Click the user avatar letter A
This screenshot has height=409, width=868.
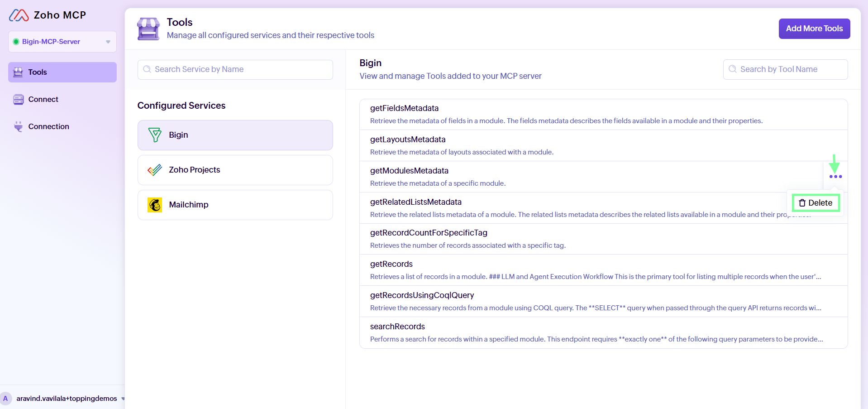tap(6, 399)
